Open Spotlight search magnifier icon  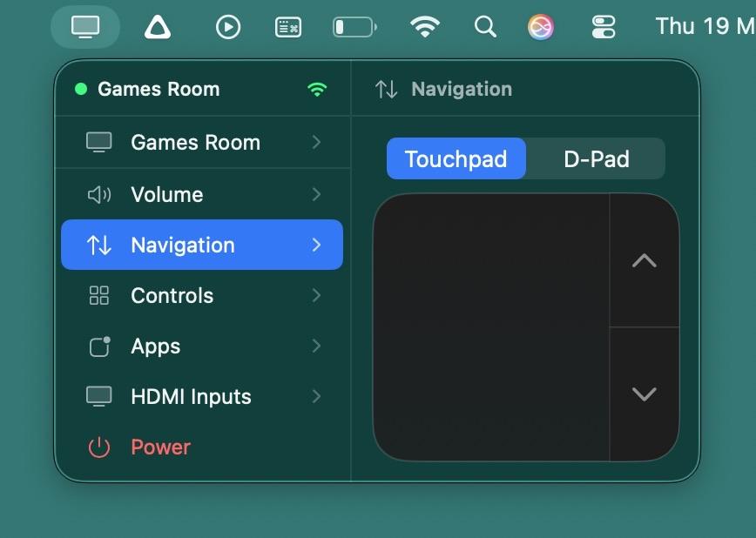(485, 27)
